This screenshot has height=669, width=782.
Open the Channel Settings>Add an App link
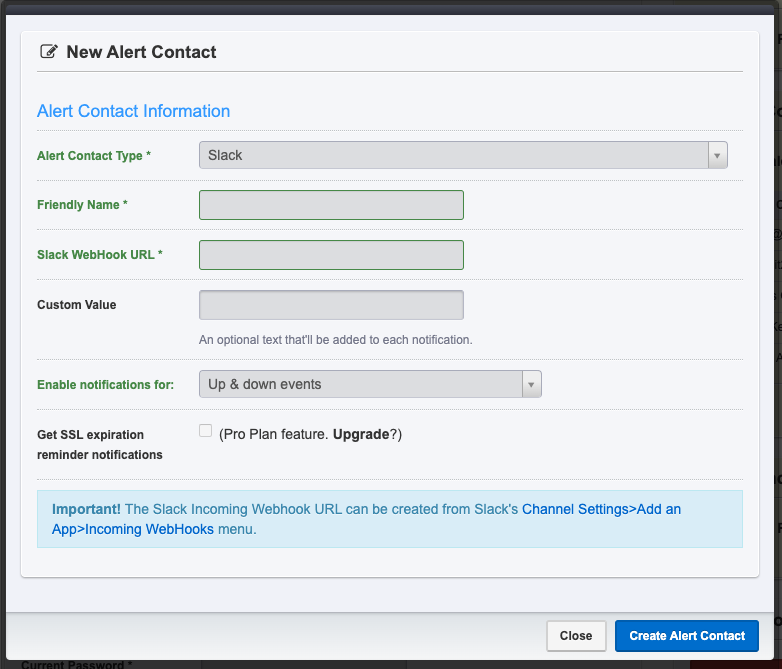[x=601, y=509]
